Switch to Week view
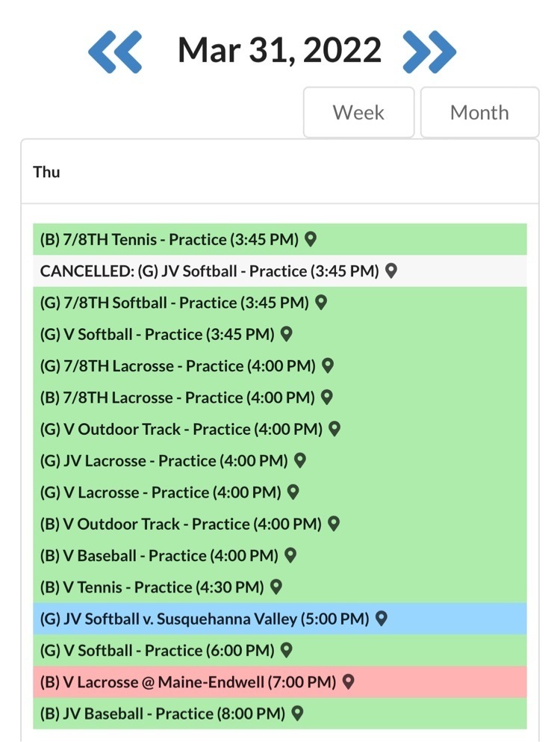The image size is (560, 742). coord(359,112)
